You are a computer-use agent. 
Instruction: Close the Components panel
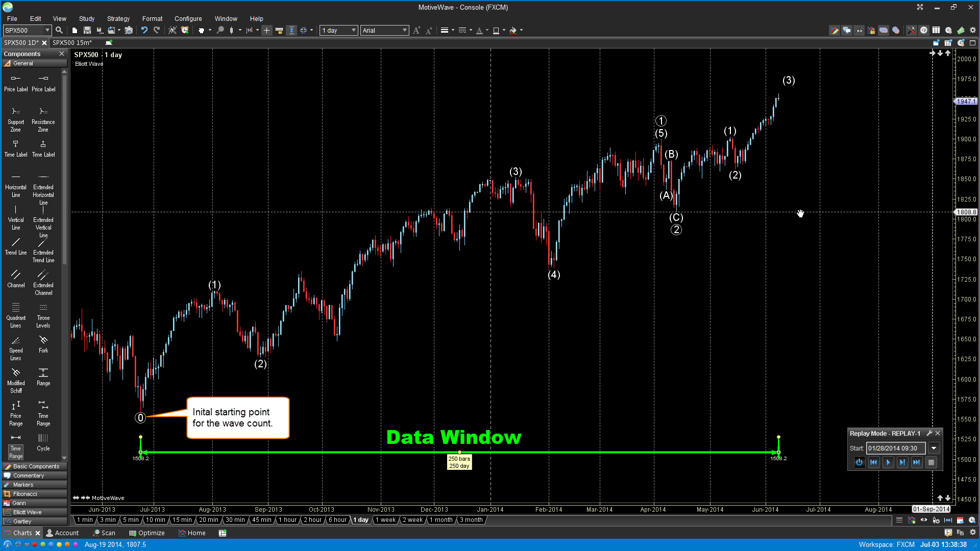tap(62, 54)
